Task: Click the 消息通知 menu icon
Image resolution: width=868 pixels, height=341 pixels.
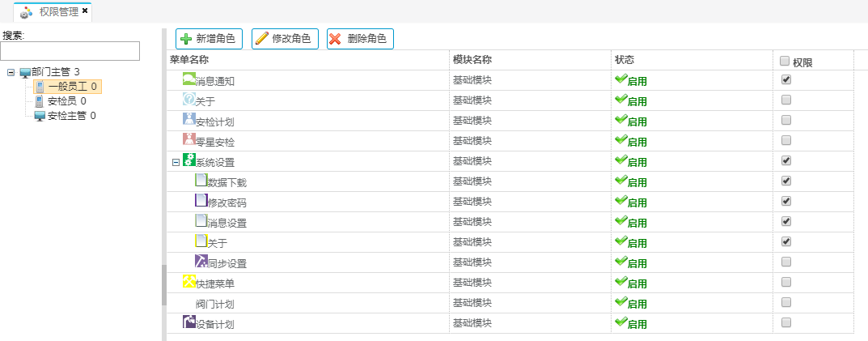Action: (x=189, y=79)
